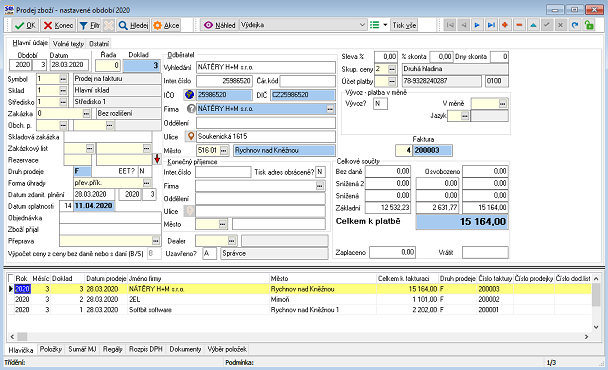Open the Ostatní tab

click(99, 44)
